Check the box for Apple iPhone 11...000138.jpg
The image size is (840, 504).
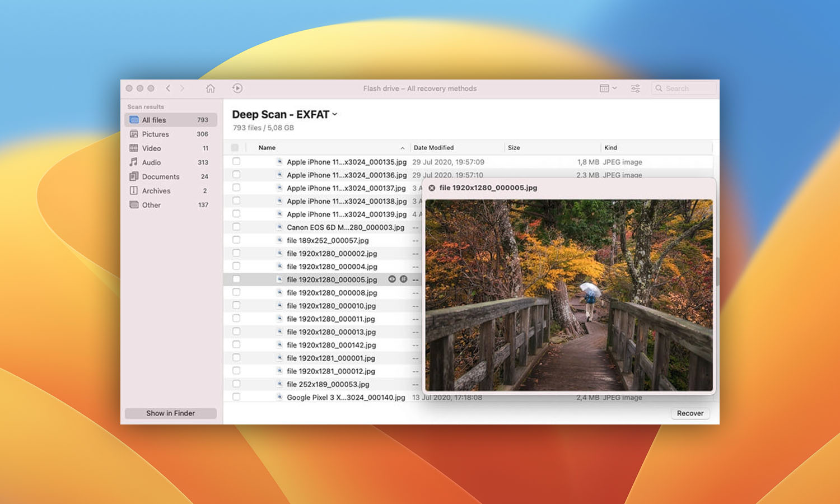click(x=236, y=200)
